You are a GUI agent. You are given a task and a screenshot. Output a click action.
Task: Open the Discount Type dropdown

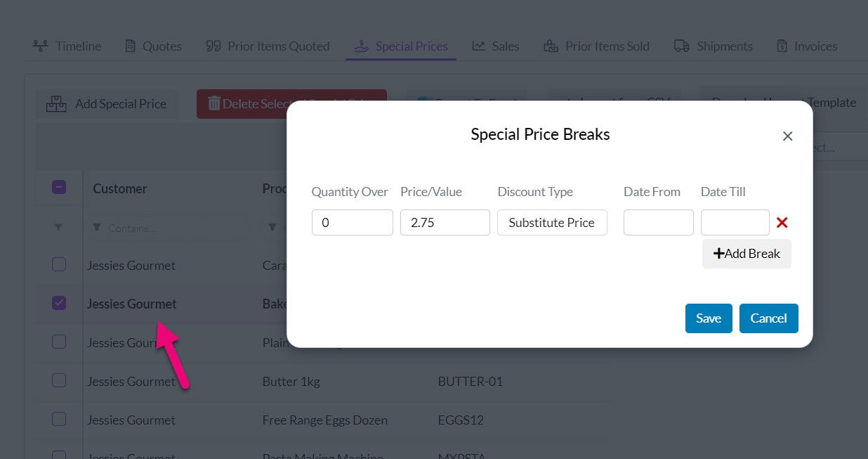coord(552,223)
